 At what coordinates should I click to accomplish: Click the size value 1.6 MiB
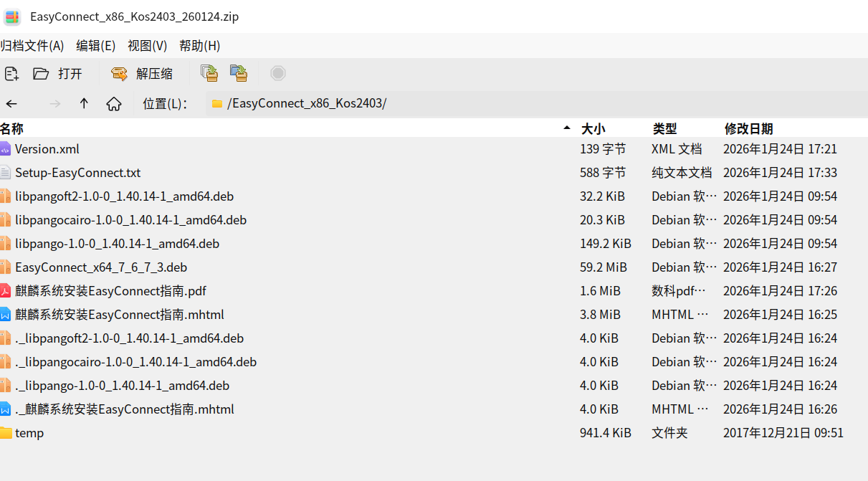pos(600,291)
